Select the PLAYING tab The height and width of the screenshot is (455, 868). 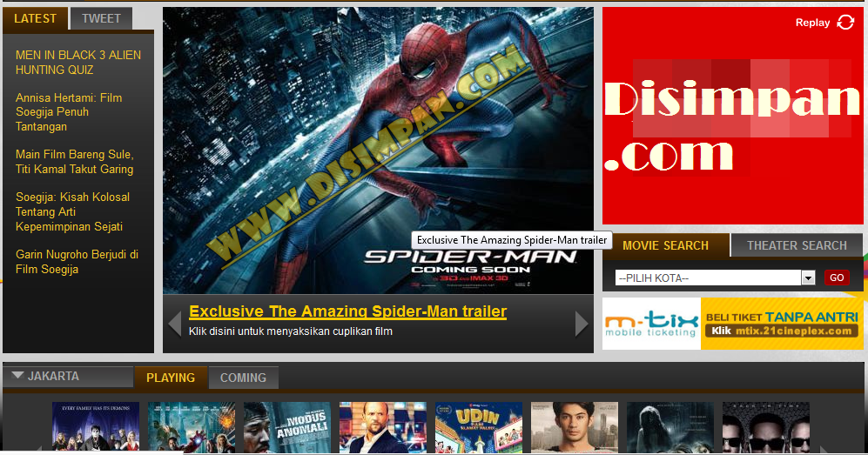click(171, 378)
